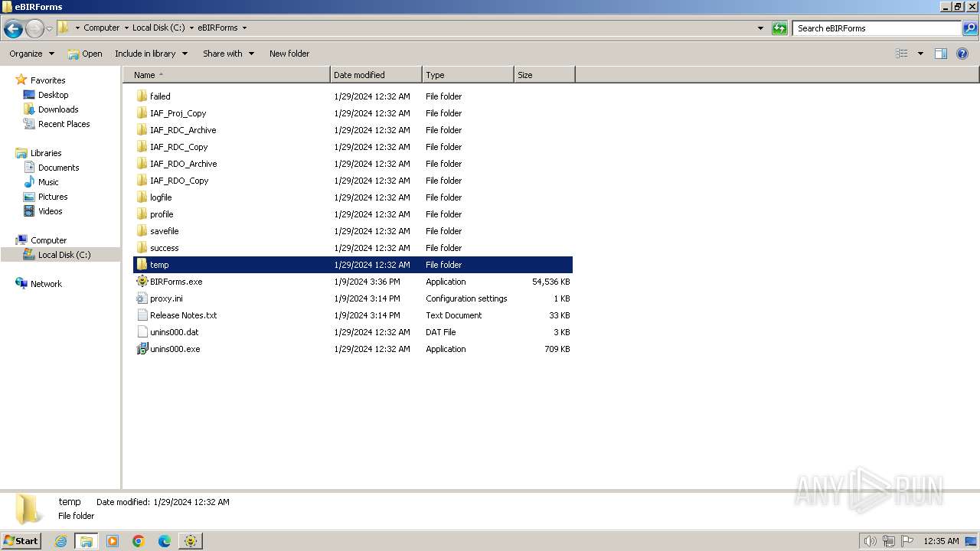Expand the Computer breadcrumb arrow
Screen dimensions: 980x551
126,28
